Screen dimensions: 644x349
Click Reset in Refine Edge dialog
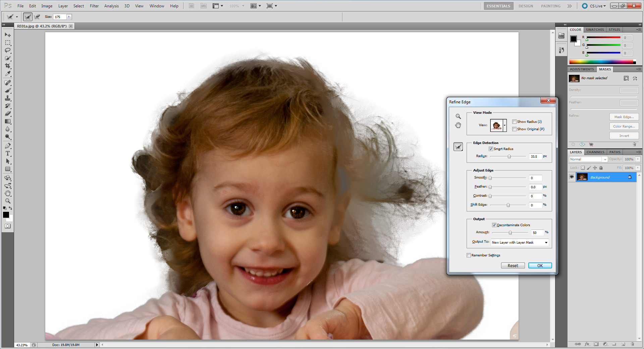coord(513,266)
